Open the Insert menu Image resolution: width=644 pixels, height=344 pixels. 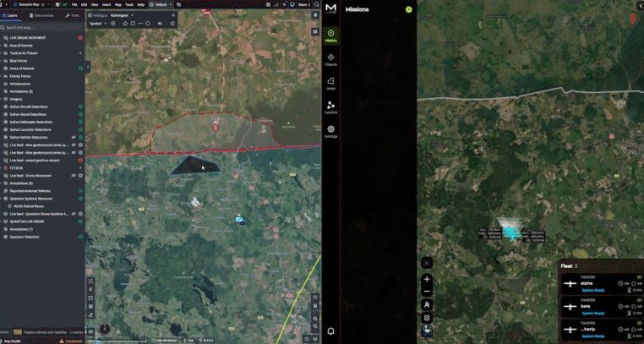coord(106,4)
